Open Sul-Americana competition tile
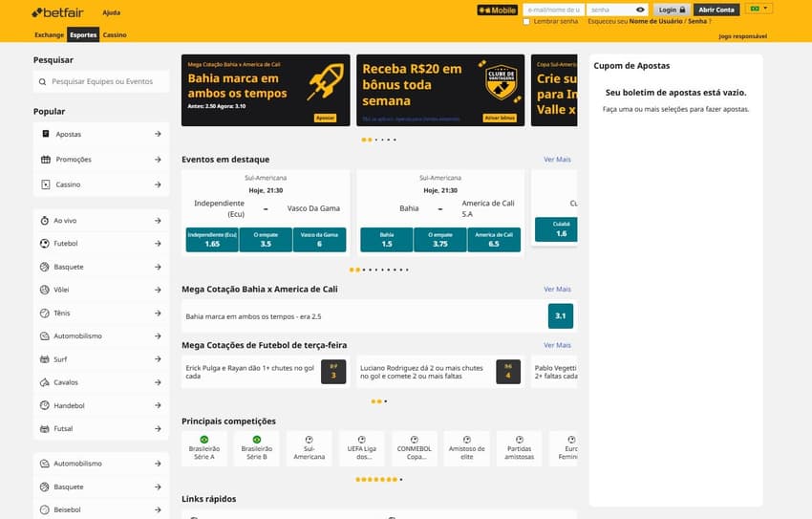Image resolution: width=812 pixels, height=519 pixels. 310,448
